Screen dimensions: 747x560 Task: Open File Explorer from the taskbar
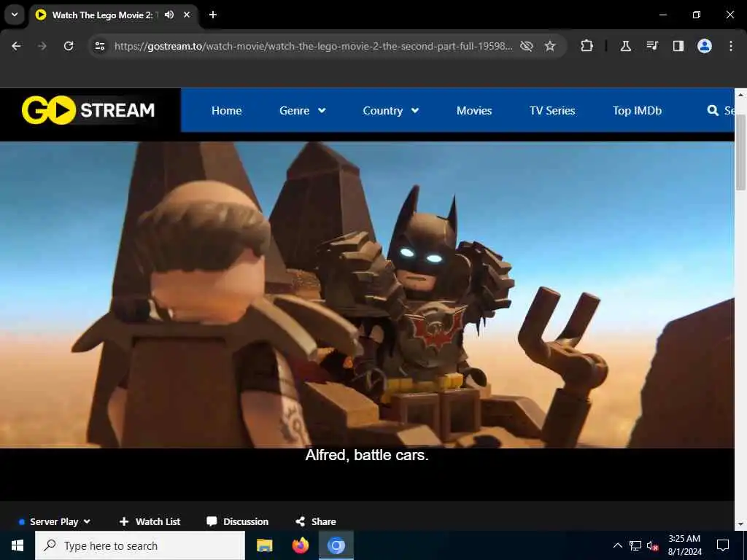(264, 545)
